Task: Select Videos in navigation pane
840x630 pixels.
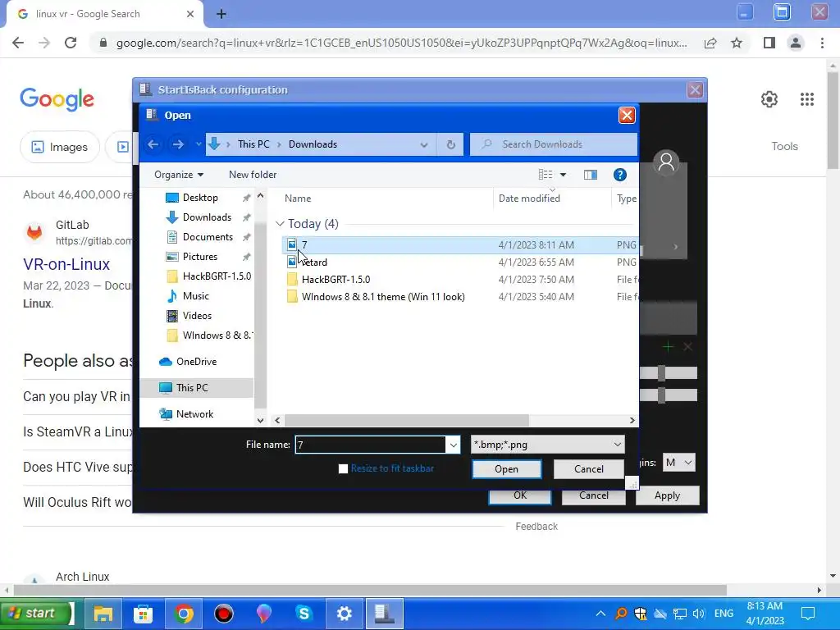Action: click(x=197, y=316)
